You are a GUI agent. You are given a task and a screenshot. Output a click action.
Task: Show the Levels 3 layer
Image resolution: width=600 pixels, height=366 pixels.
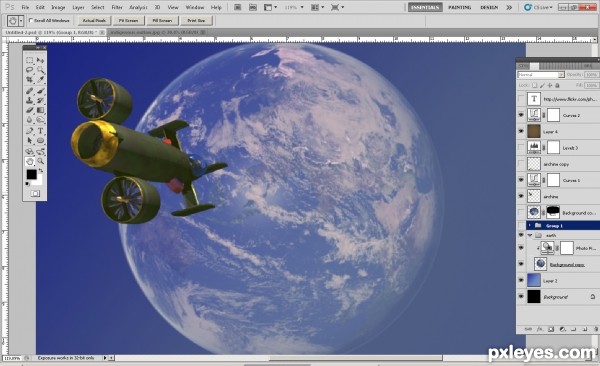[x=521, y=147]
